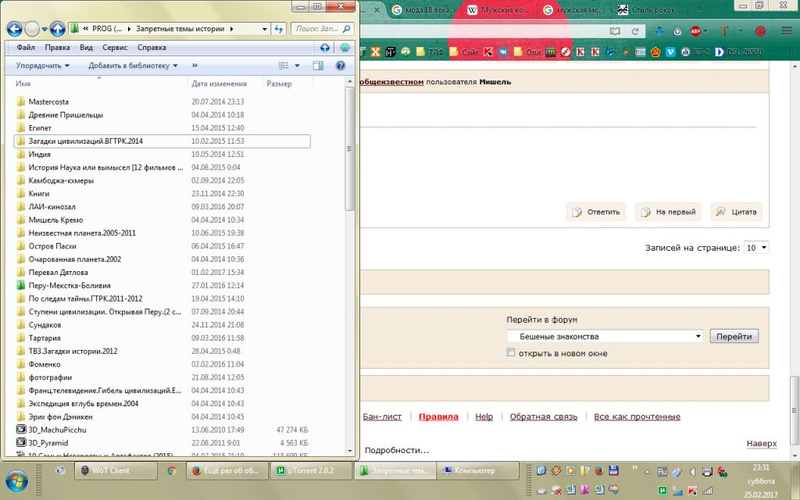Open the 'Сервис' menu in Explorer
Image resolution: width=800 pixels, height=500 pixels.
[x=115, y=47]
